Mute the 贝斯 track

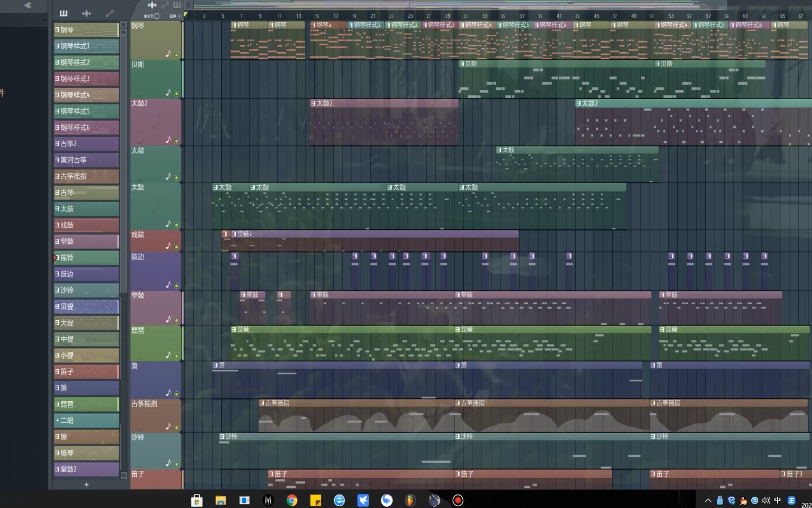[177, 94]
